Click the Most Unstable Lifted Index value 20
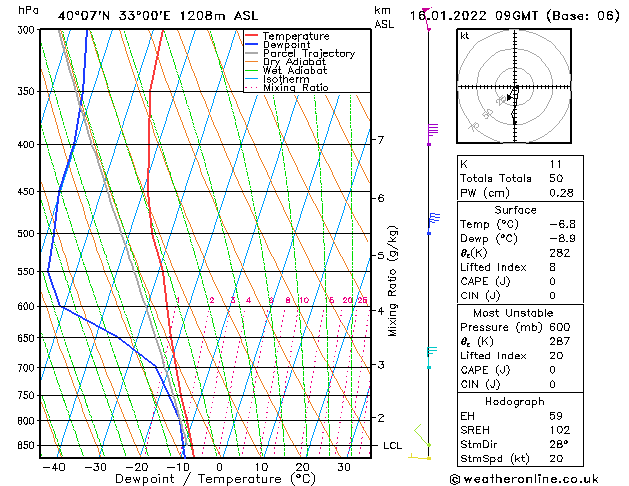This screenshot has width=629, height=486. (x=556, y=356)
